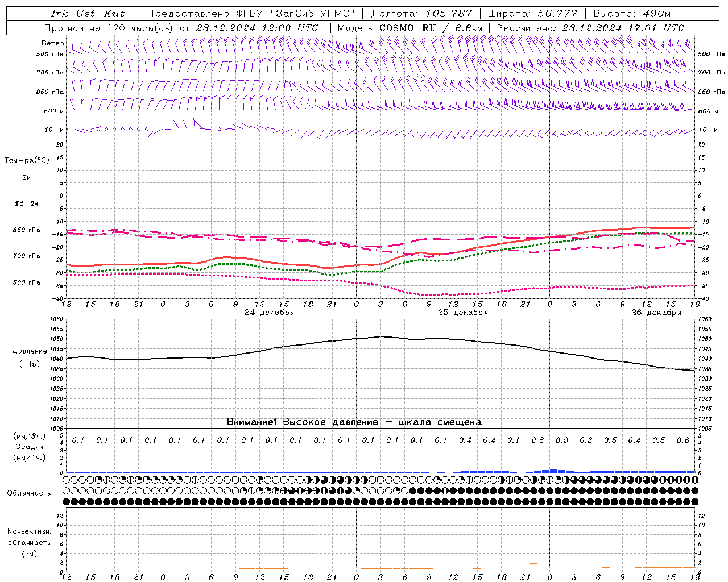
Task: Click the computed time 23.12.2024 17:01 UTC
Action: pyautogui.click(x=623, y=28)
